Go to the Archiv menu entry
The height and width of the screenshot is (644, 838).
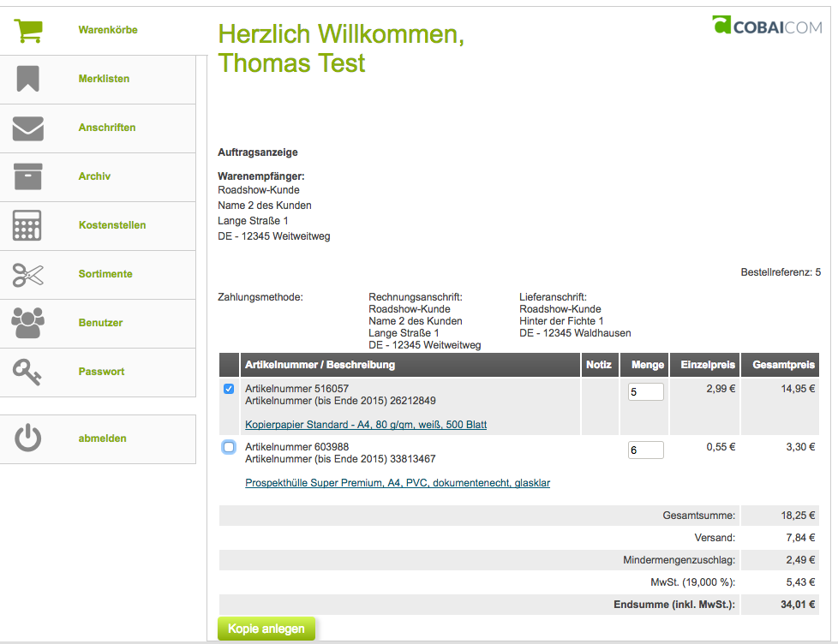94,176
